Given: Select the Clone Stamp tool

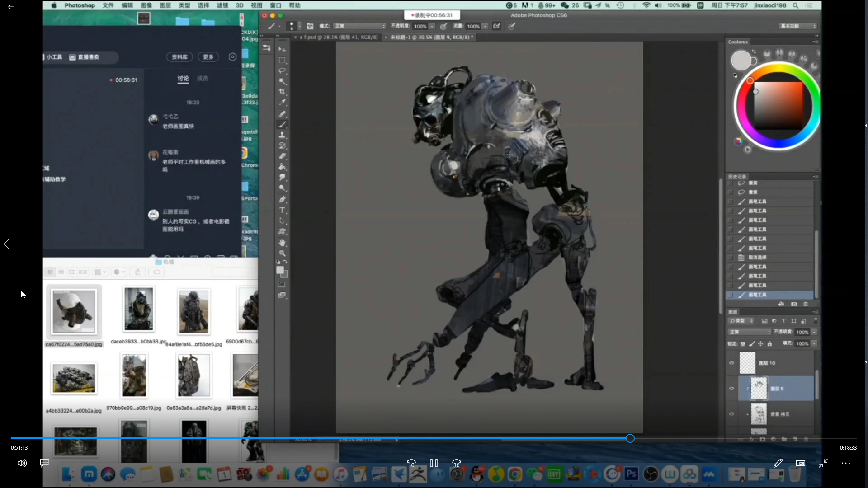Looking at the screenshot, I should click(x=282, y=135).
